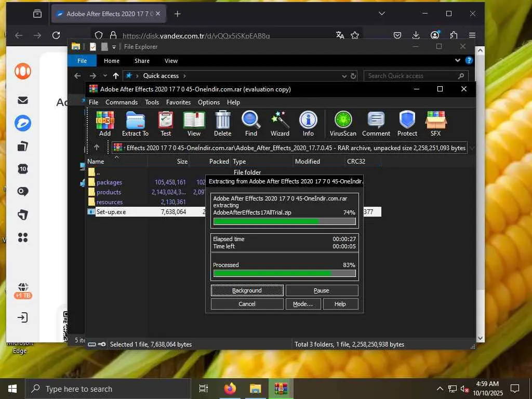532x399 pixels.
Task: Sort by the Name column header
Action: [117, 162]
